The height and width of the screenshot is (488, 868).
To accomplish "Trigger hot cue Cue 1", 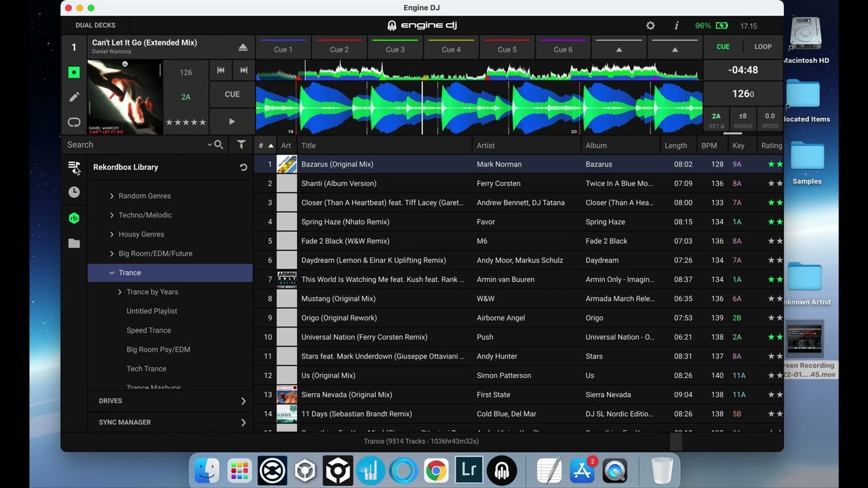I will [283, 48].
